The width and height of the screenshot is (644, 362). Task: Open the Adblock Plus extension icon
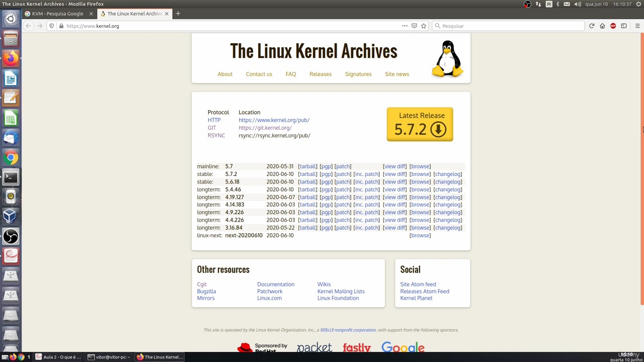613,26
